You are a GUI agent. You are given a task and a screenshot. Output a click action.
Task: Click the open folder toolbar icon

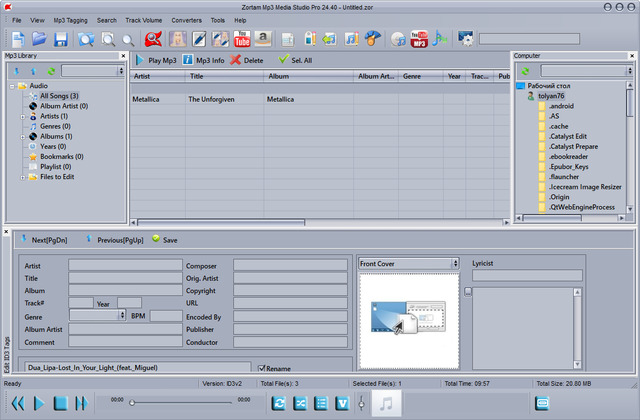[39, 39]
